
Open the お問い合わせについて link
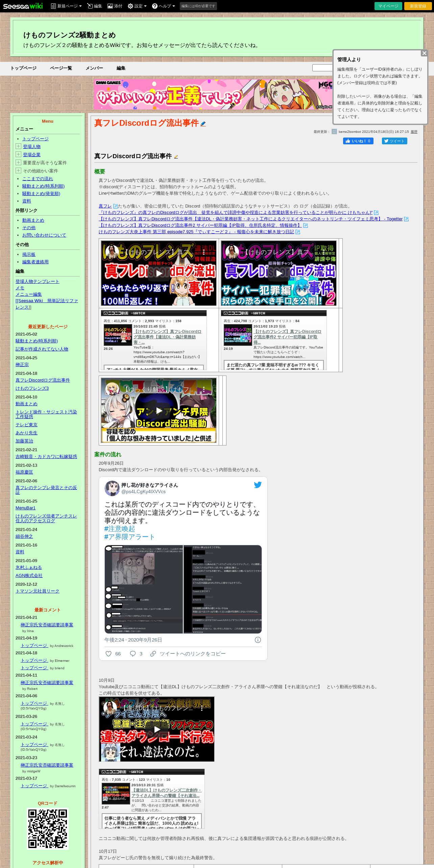(44, 235)
